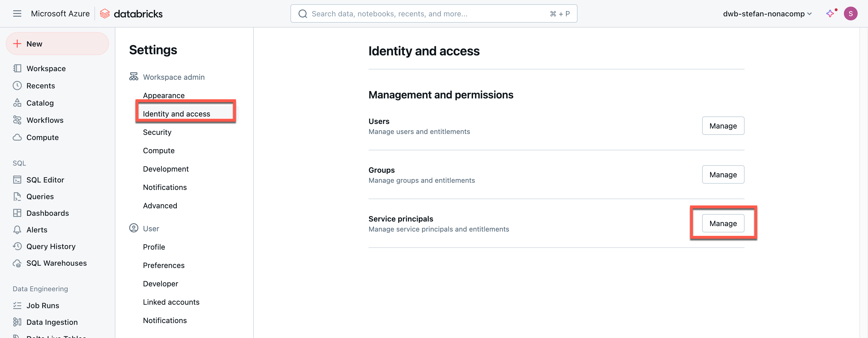The width and height of the screenshot is (868, 338).
Task: Open Workflows icon in sidebar
Action: click(17, 120)
